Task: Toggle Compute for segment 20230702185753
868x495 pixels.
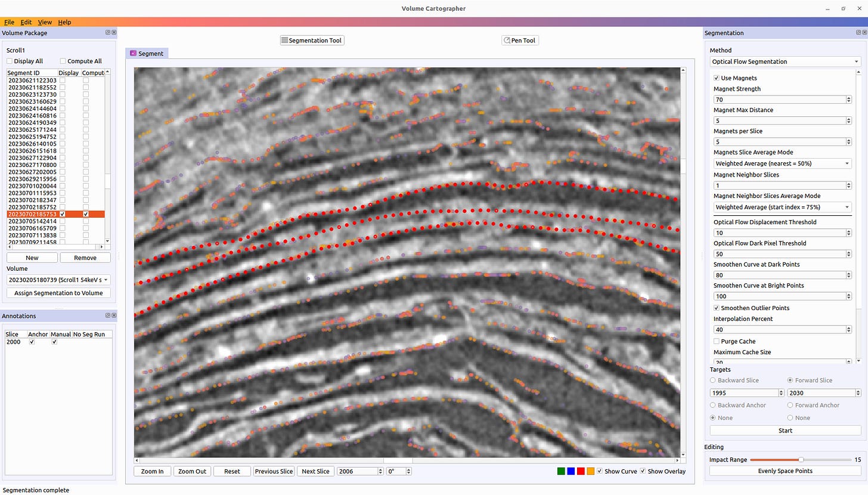Action: [86, 214]
